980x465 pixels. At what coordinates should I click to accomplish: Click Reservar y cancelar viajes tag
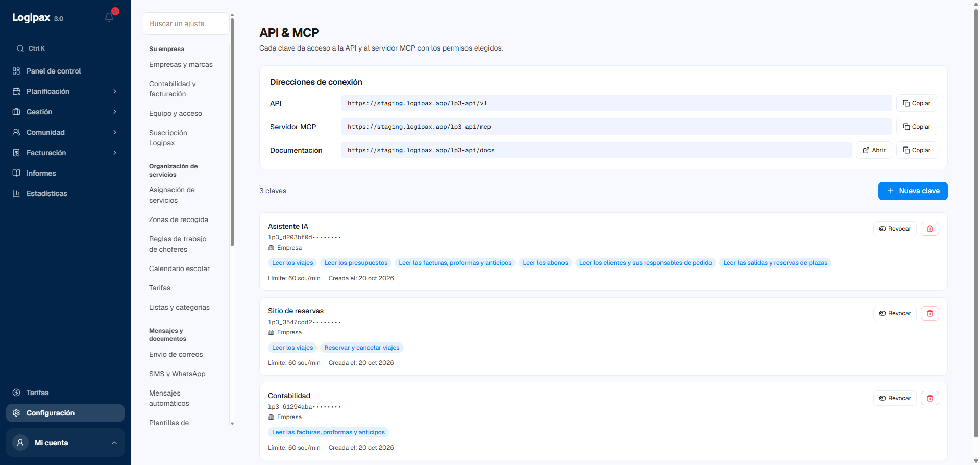coord(362,348)
